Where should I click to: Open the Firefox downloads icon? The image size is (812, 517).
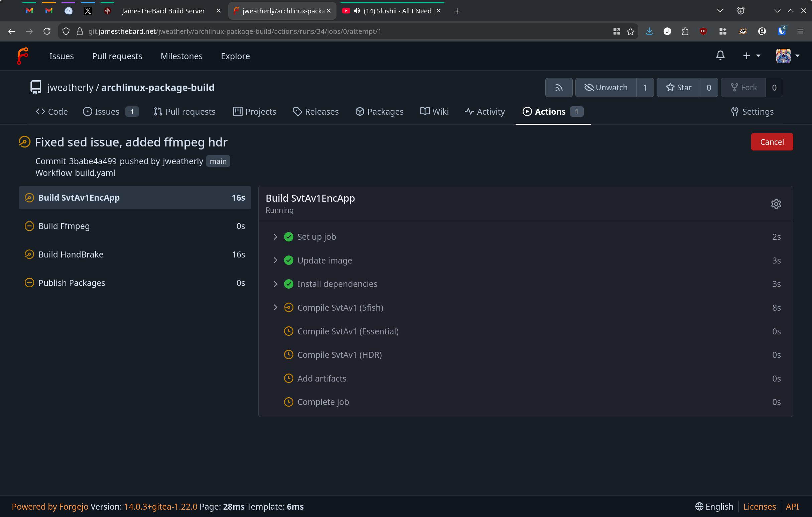(x=649, y=31)
